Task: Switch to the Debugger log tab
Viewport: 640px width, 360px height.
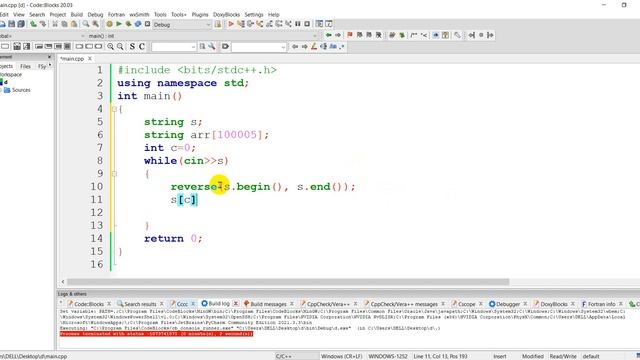Action: point(507,304)
